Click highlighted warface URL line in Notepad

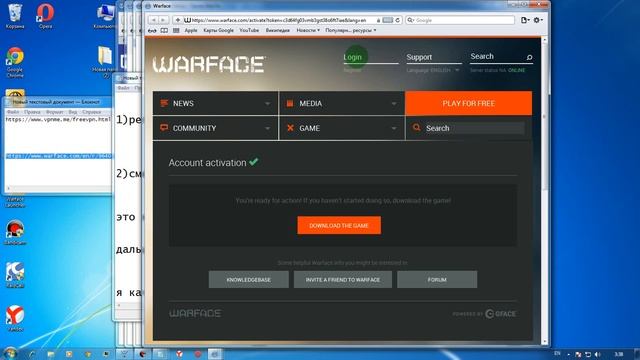click(58, 156)
